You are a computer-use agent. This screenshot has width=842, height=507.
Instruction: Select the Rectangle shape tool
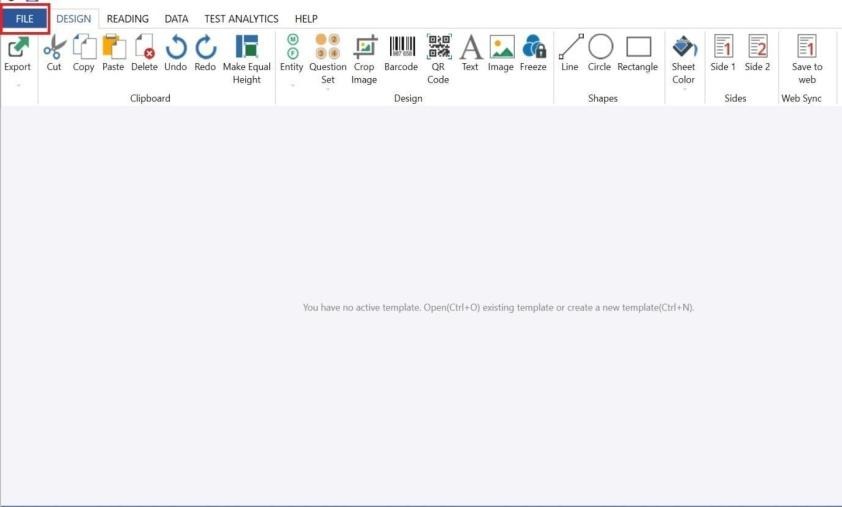tap(638, 53)
